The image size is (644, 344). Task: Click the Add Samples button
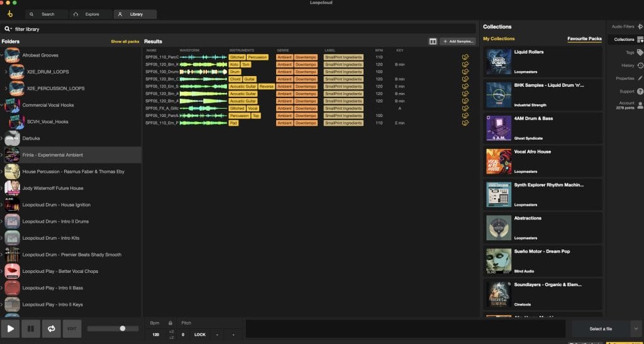[x=457, y=42]
